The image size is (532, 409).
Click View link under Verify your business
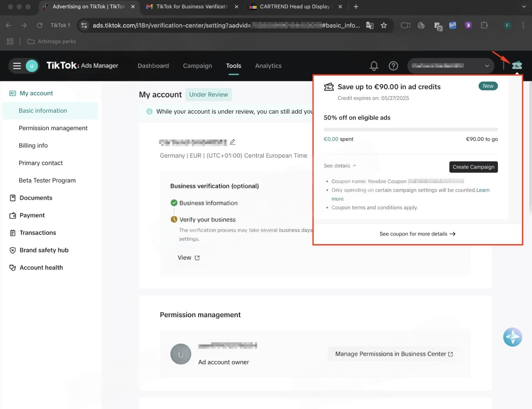[x=189, y=258]
